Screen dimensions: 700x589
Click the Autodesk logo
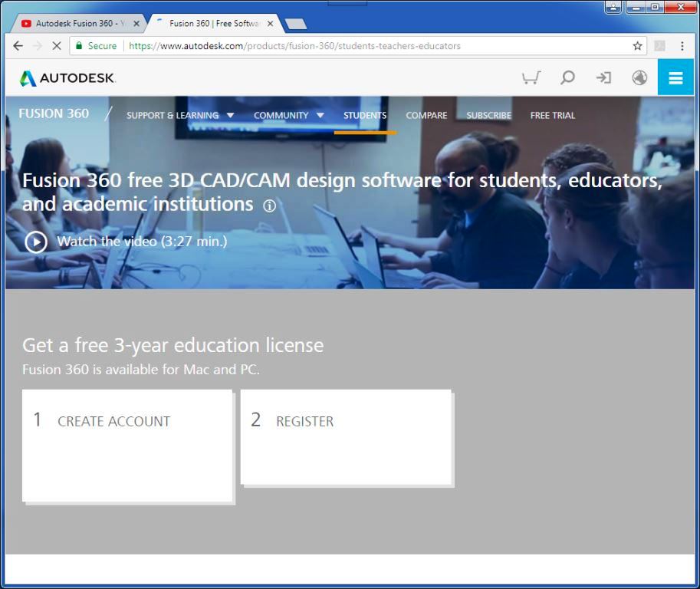click(67, 78)
